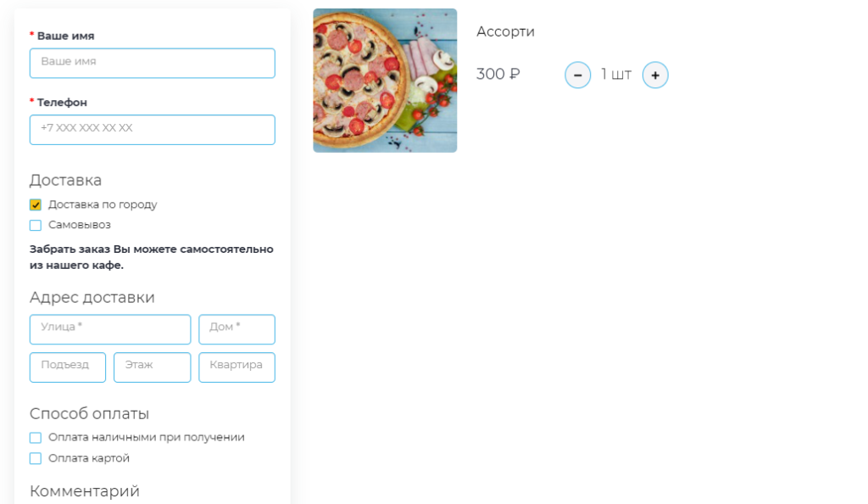Click the 1 шт quantity indicator
Screen dimensions: 868x504
(x=616, y=74)
